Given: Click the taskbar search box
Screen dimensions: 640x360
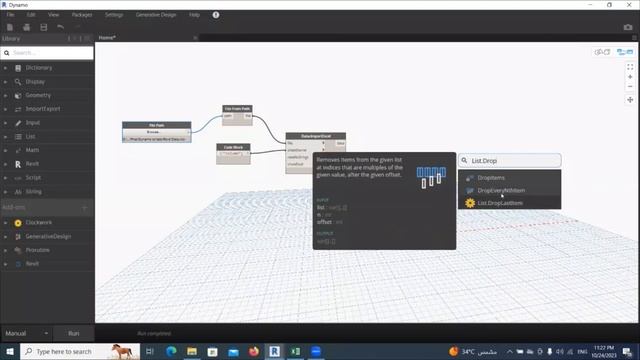Looking at the screenshot, I should [80, 351].
